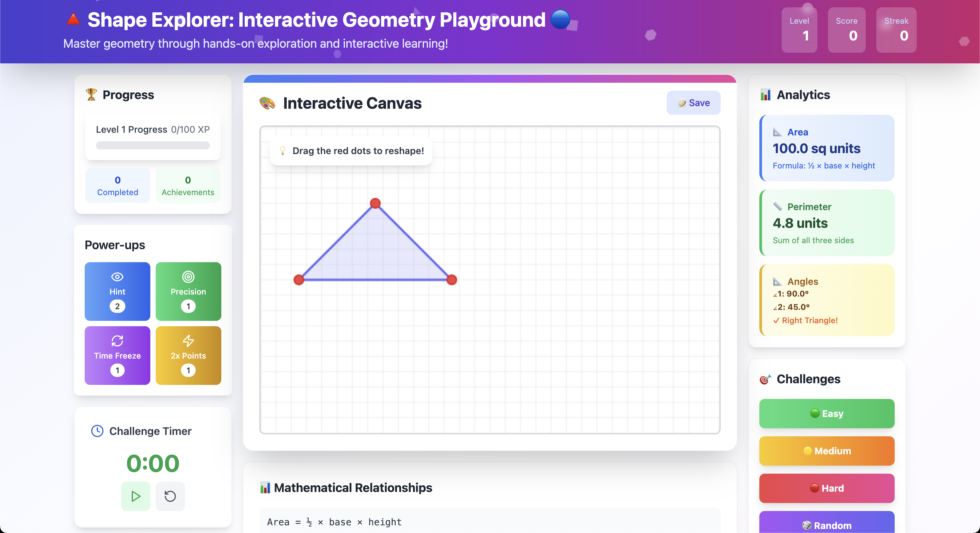
Task: Start the Easy challenge
Action: 826,414
